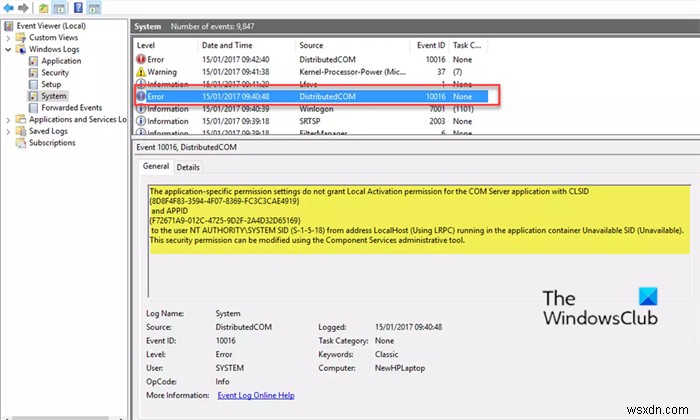Click the Application log icon in tree

tap(33, 61)
